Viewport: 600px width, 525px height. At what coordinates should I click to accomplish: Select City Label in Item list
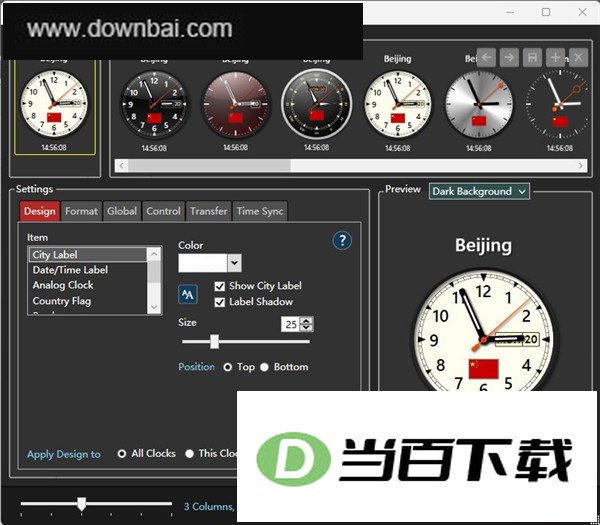click(x=88, y=255)
